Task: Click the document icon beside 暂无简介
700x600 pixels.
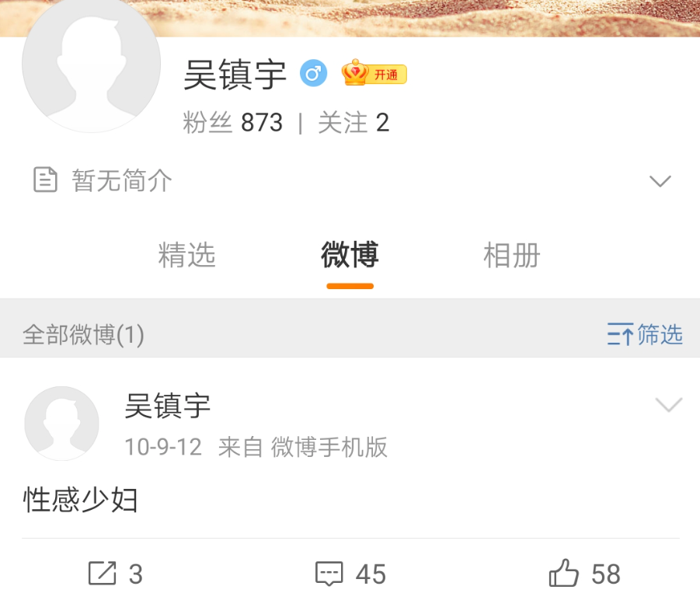Action: 46,180
